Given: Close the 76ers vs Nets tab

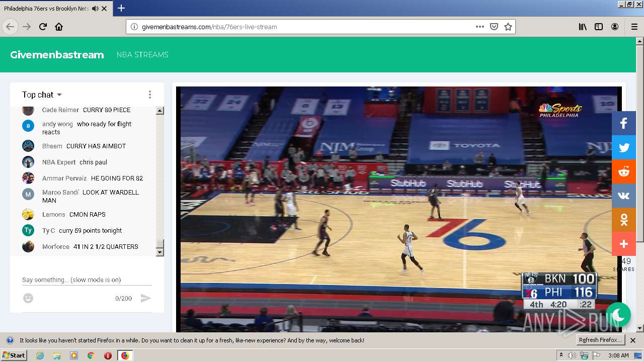Looking at the screenshot, I should tap(104, 9).
